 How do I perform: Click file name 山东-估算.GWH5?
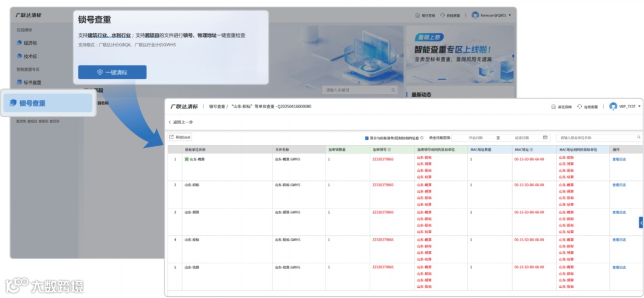(287, 267)
